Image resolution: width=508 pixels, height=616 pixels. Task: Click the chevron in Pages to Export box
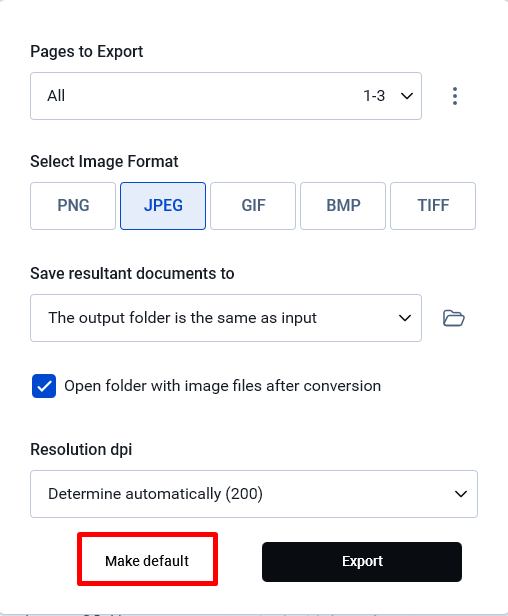click(x=407, y=96)
